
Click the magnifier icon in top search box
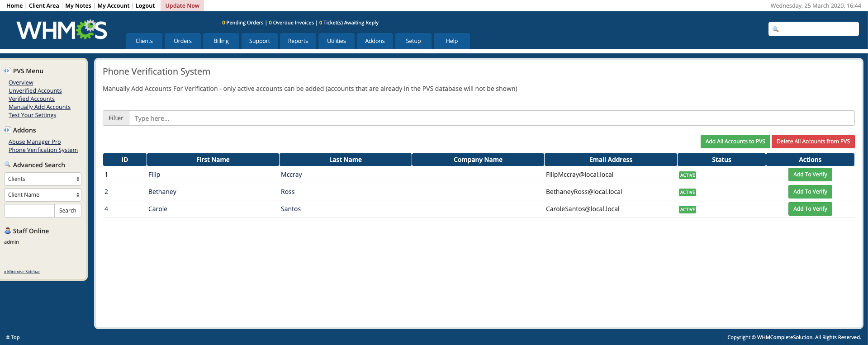(775, 29)
